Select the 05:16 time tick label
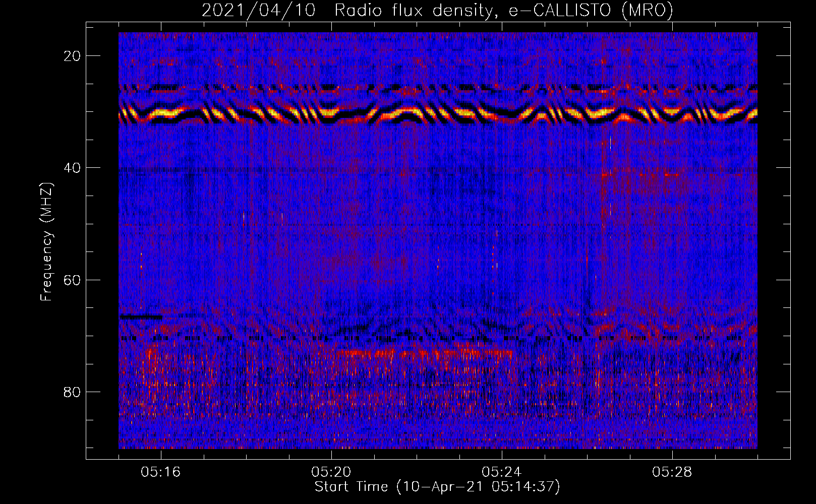 161,472
